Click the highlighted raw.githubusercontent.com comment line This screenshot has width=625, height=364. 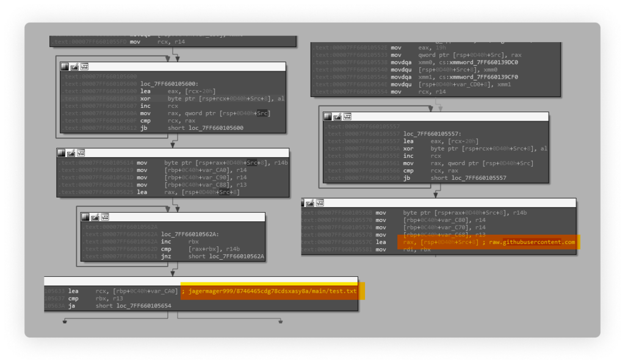point(488,242)
